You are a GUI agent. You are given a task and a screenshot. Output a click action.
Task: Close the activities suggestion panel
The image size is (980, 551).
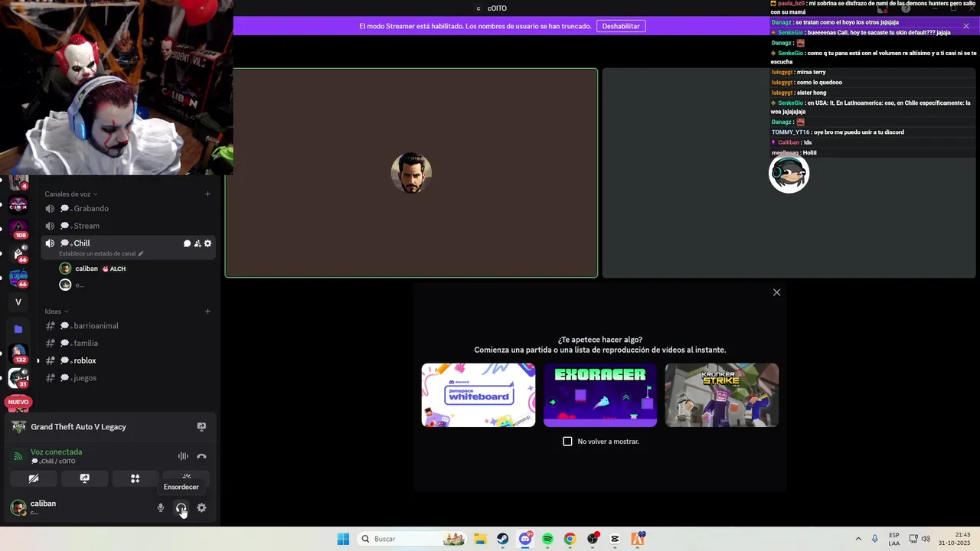point(777,292)
